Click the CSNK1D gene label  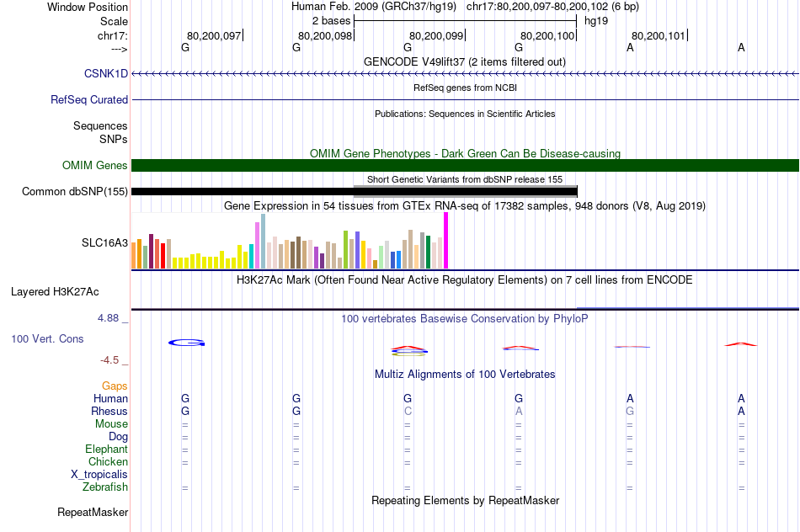[x=105, y=73]
